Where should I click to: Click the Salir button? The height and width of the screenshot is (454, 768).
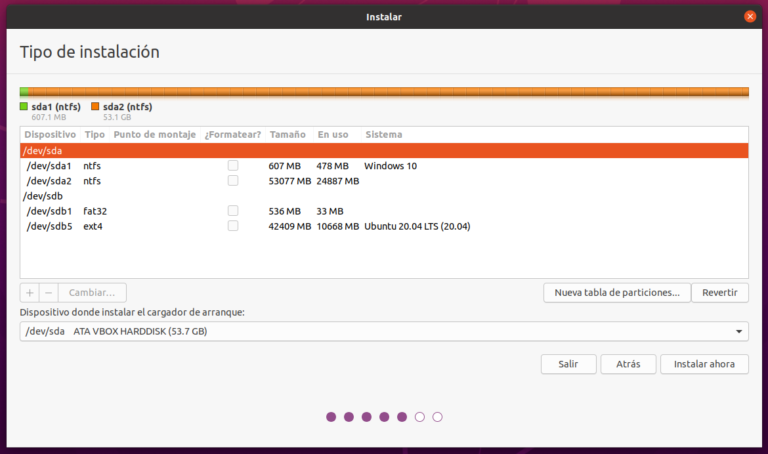[x=568, y=364]
